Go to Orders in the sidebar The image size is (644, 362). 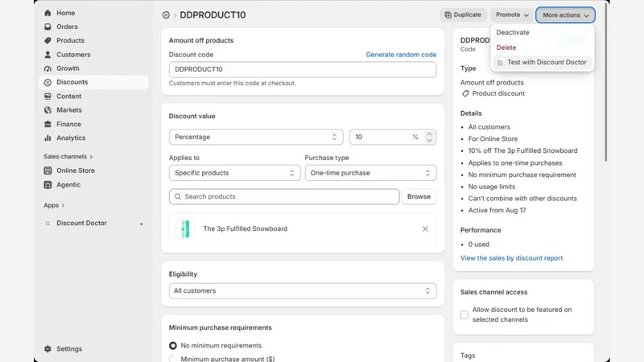93,27
